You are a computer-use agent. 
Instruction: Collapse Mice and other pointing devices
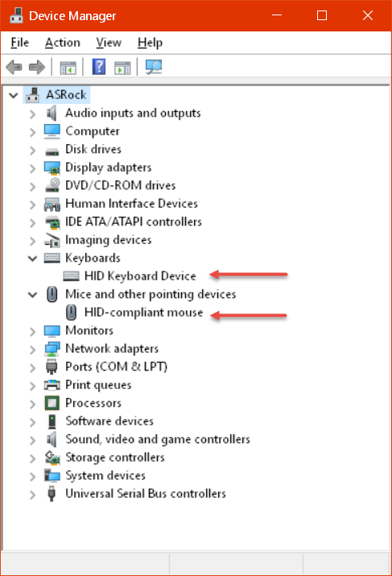click(x=33, y=295)
